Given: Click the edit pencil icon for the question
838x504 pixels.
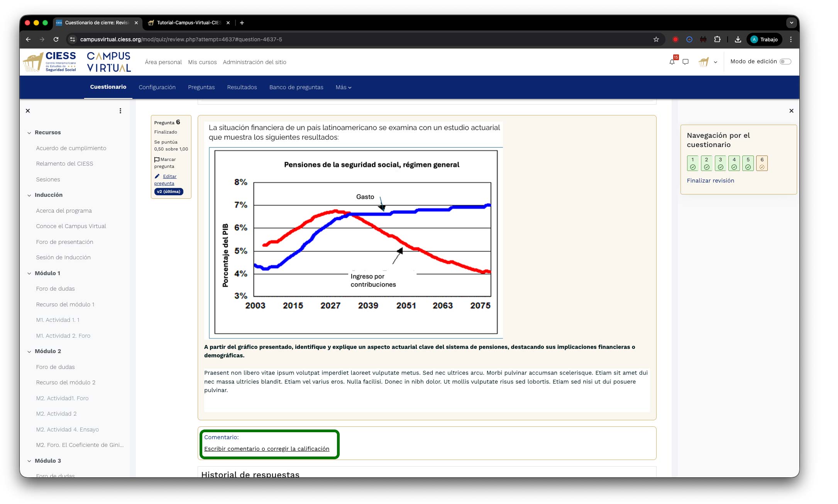Looking at the screenshot, I should (157, 176).
